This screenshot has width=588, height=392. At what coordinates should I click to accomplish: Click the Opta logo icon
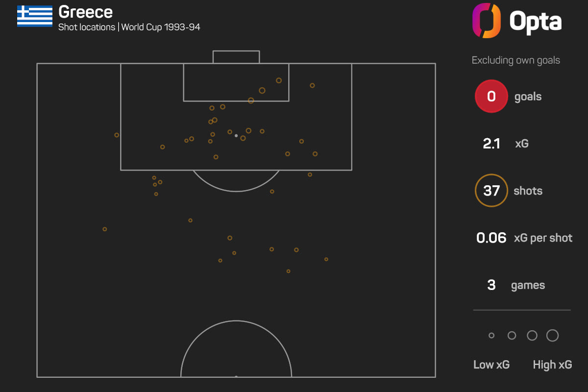tap(487, 21)
